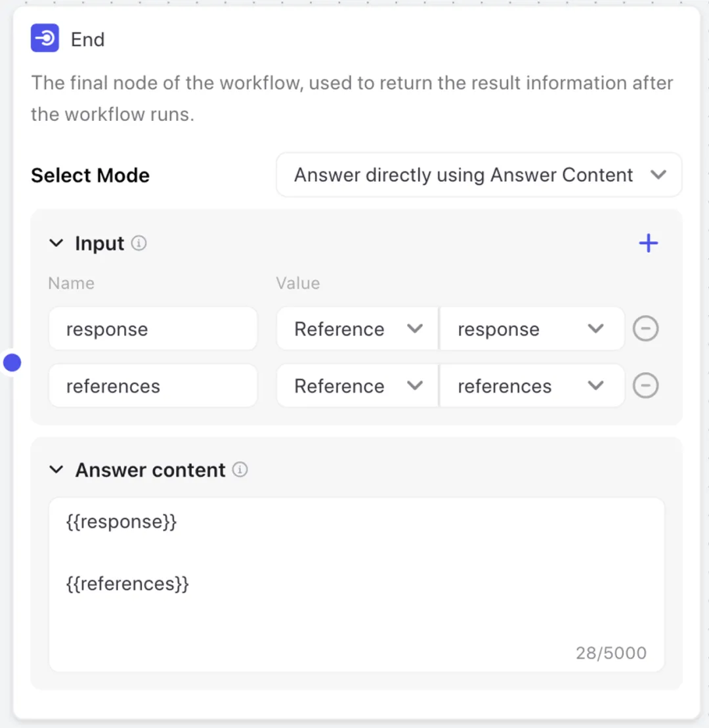
Task: Click the response name field
Action: coord(153,329)
